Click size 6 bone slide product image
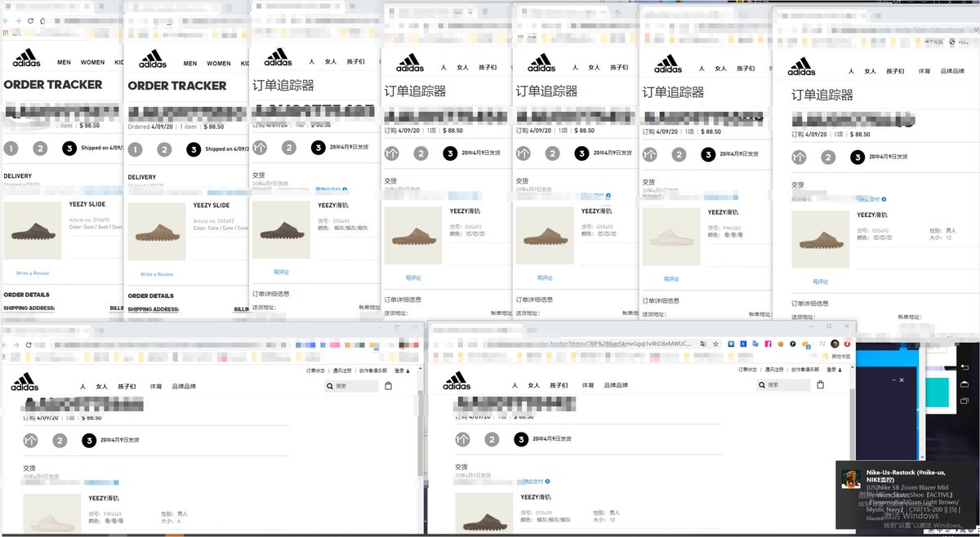 point(51,513)
